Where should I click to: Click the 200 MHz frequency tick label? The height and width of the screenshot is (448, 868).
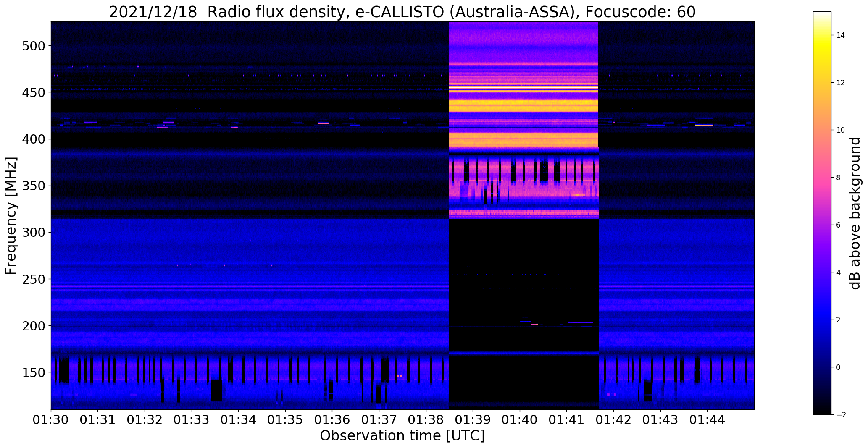33,326
